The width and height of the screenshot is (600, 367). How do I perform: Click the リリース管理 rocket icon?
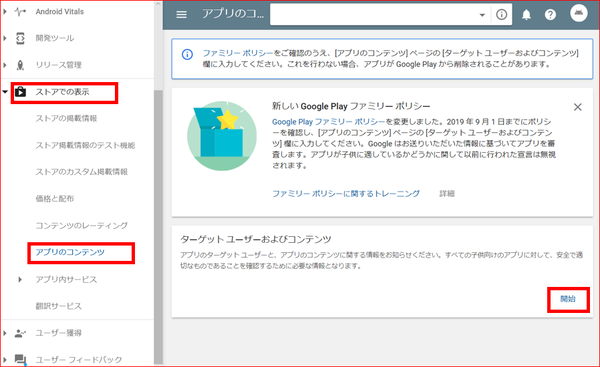[x=20, y=65]
